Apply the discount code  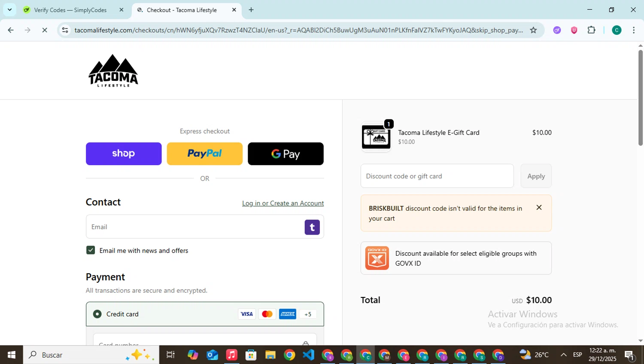[x=536, y=176]
